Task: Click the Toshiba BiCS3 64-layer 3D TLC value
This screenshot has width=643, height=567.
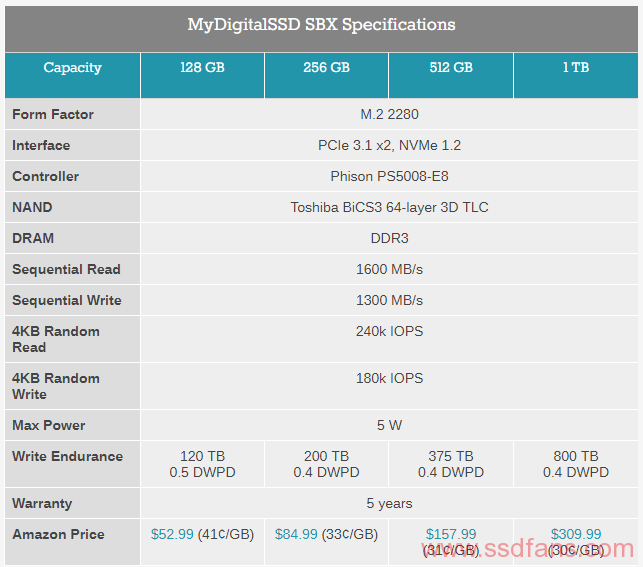Action: (389, 207)
